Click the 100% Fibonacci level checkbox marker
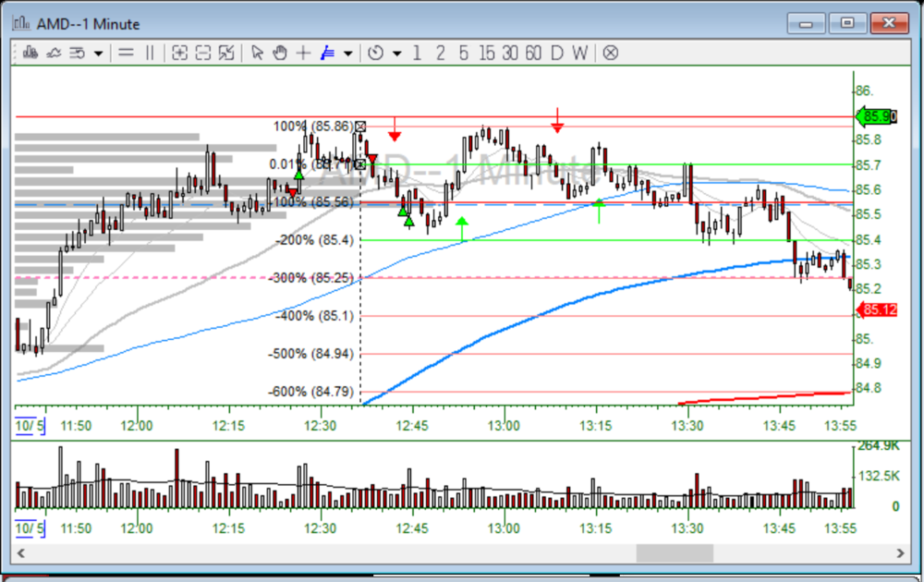Screen dimensions: 924x582 [x=361, y=127]
